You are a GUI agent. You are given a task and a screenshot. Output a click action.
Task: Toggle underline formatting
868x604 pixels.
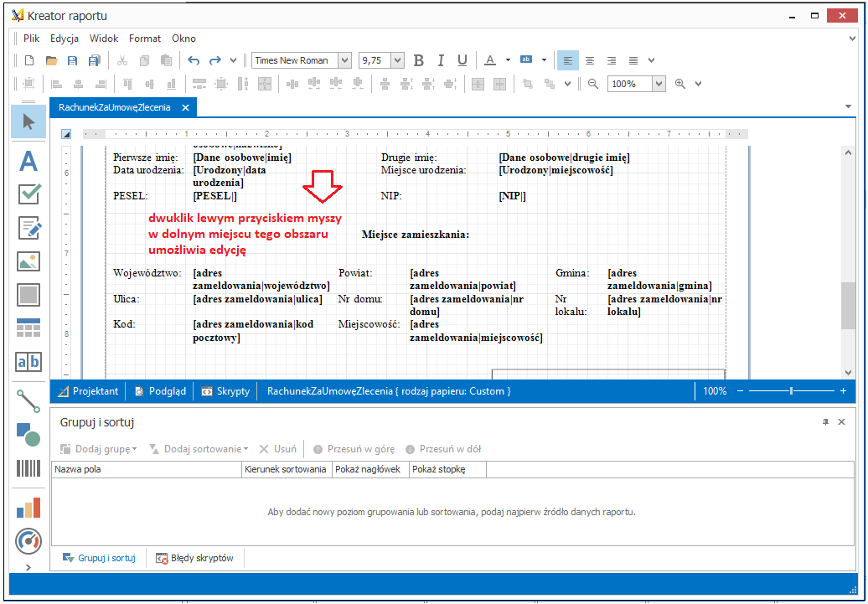coord(462,60)
